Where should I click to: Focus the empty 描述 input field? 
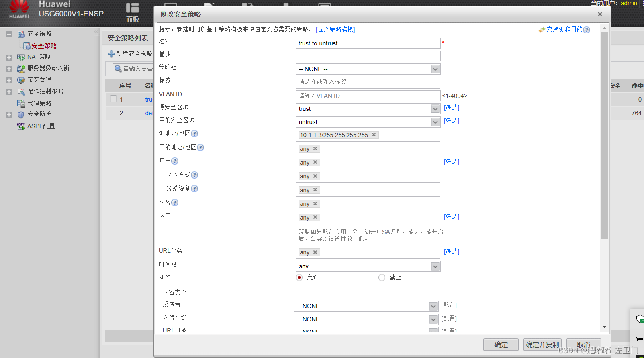[x=368, y=56]
